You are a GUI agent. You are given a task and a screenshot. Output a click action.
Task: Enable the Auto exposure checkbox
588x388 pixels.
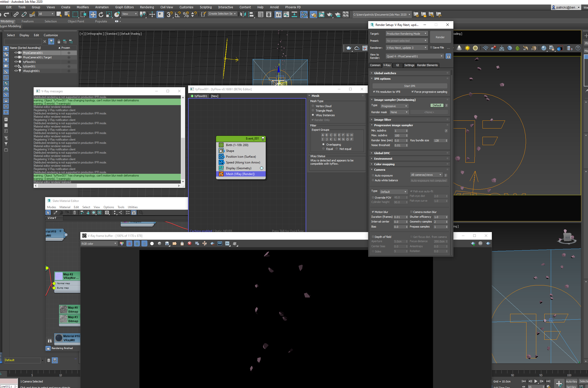click(373, 176)
